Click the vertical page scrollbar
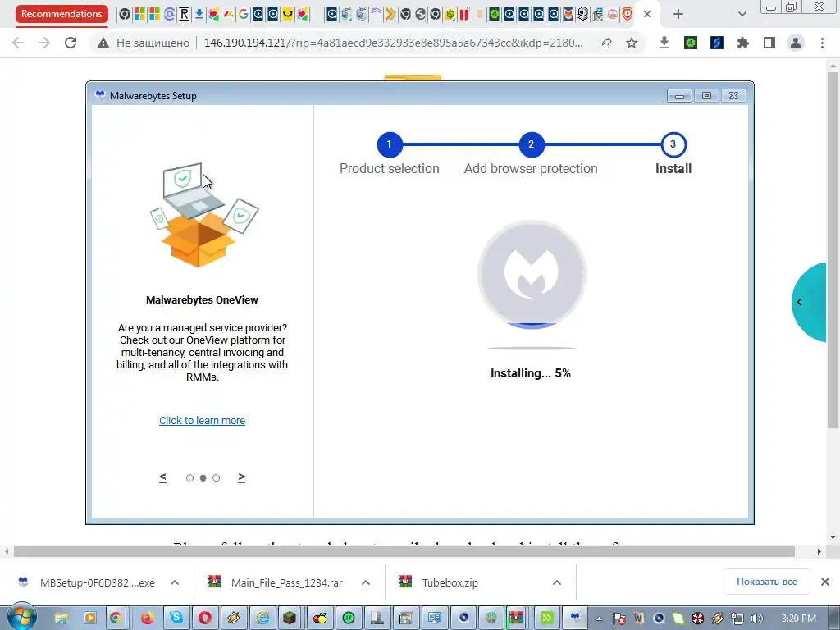This screenshot has height=630, width=840. pos(833,249)
